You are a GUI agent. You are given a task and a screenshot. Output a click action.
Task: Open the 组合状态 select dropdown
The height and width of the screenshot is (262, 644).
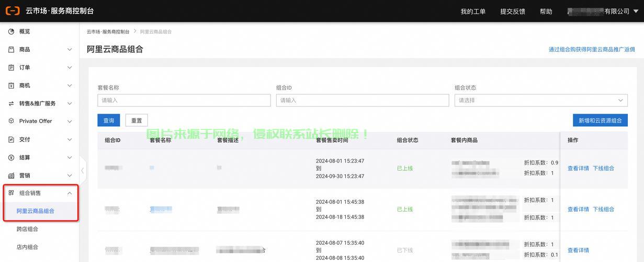click(541, 100)
